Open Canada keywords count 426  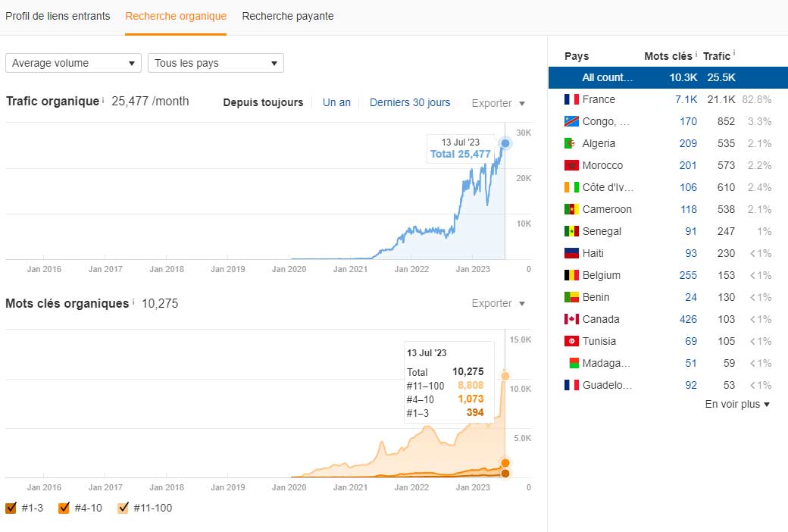(688, 319)
